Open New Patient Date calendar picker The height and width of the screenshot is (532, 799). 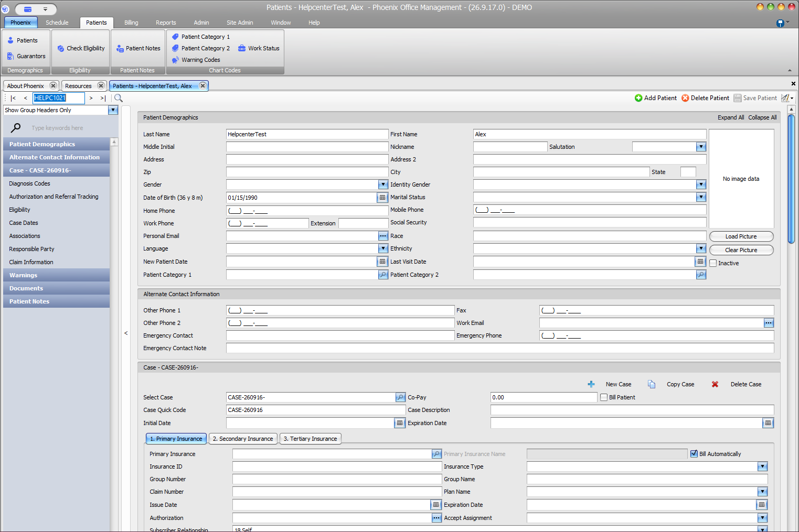click(382, 262)
